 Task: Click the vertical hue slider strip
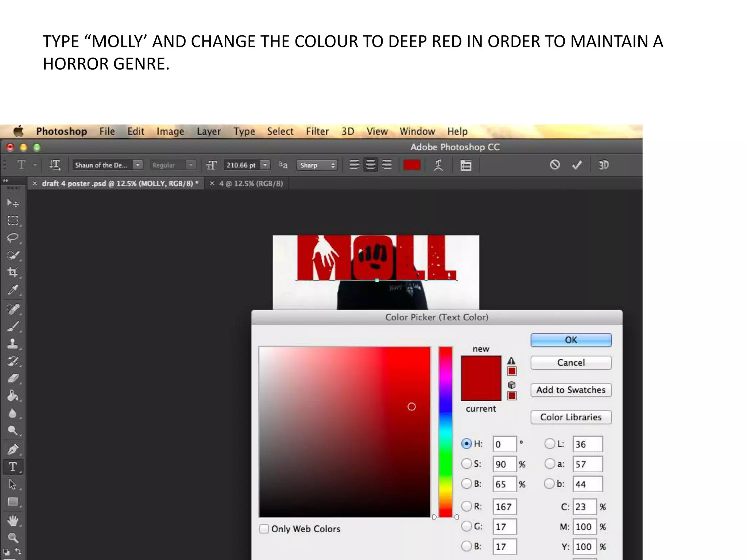445,432
